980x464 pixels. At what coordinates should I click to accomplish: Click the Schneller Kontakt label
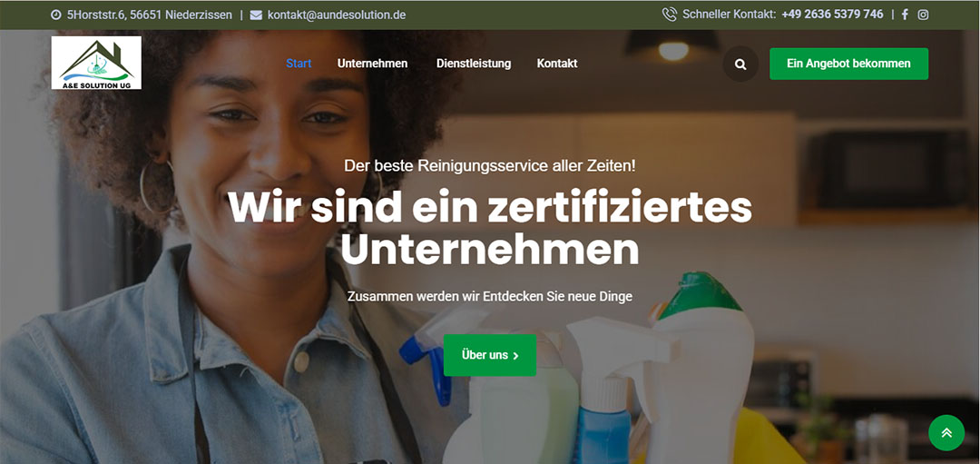click(730, 15)
